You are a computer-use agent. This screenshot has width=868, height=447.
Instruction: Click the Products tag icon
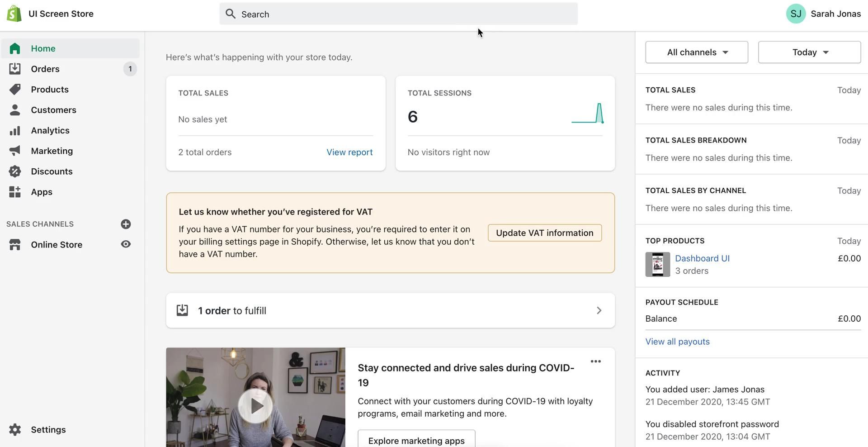pyautogui.click(x=15, y=89)
